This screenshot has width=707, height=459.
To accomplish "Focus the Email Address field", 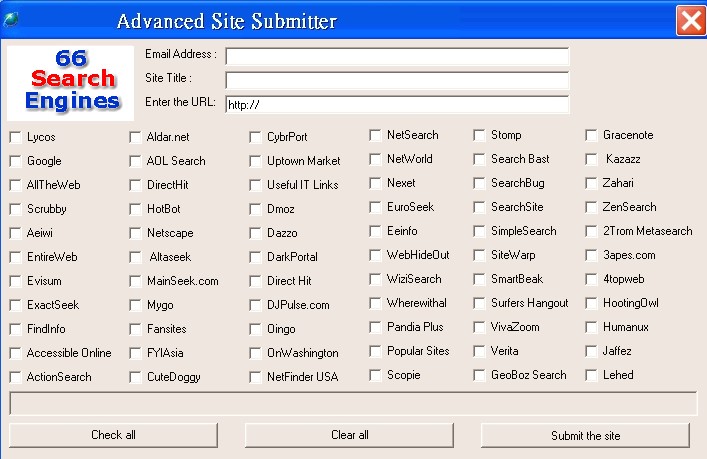I will tap(397, 56).
